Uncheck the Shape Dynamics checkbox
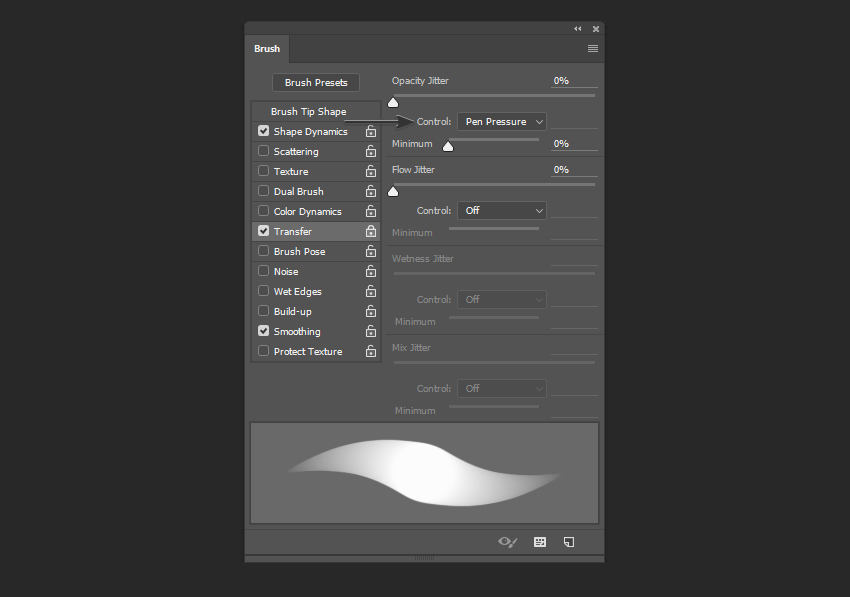850x597 pixels. click(263, 131)
